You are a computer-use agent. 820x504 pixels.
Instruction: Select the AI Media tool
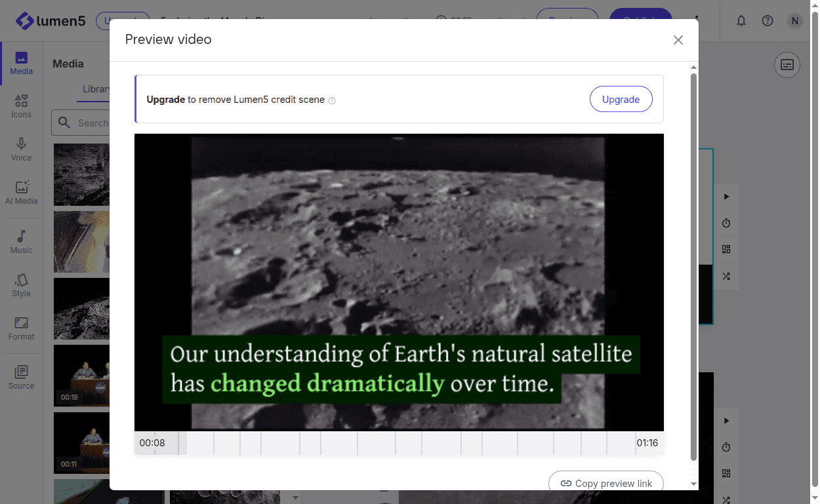[x=21, y=193]
